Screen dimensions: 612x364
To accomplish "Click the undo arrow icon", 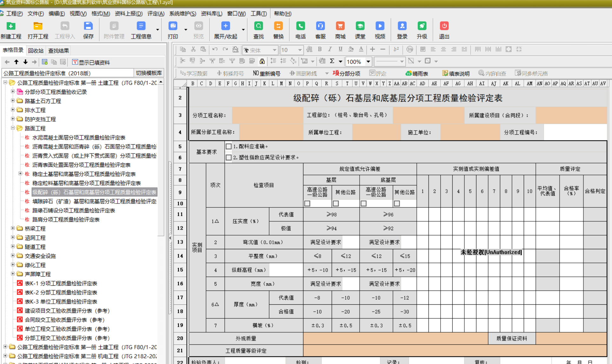I will (215, 49).
